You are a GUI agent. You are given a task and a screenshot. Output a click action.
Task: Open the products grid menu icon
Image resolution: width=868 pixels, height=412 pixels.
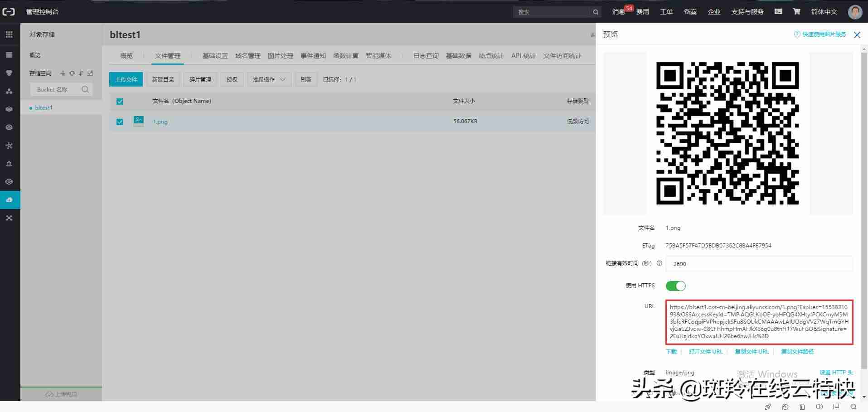pos(9,34)
